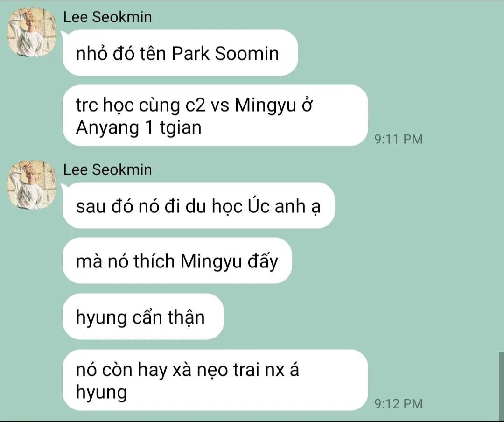Click the final word 'hyung' in last message

click(101, 393)
